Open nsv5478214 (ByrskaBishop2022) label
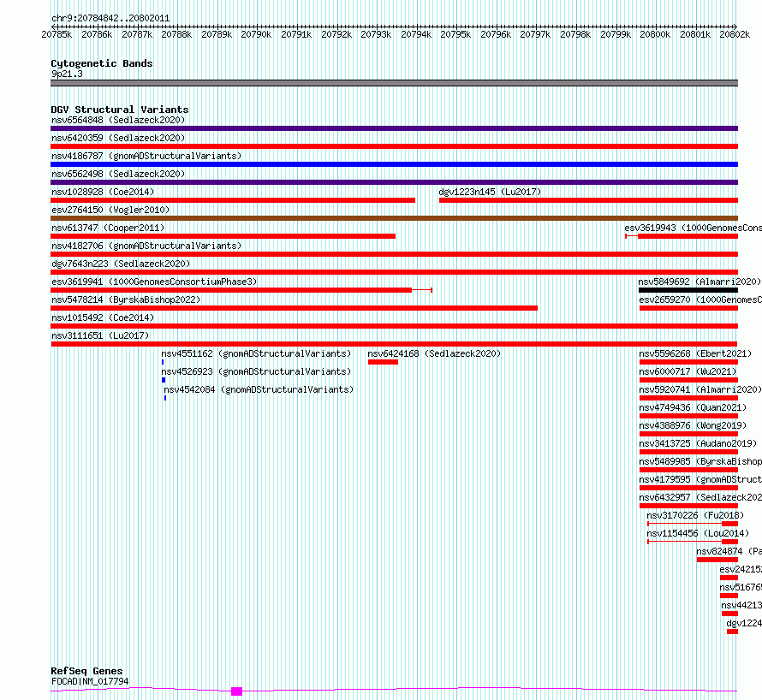 126,300
